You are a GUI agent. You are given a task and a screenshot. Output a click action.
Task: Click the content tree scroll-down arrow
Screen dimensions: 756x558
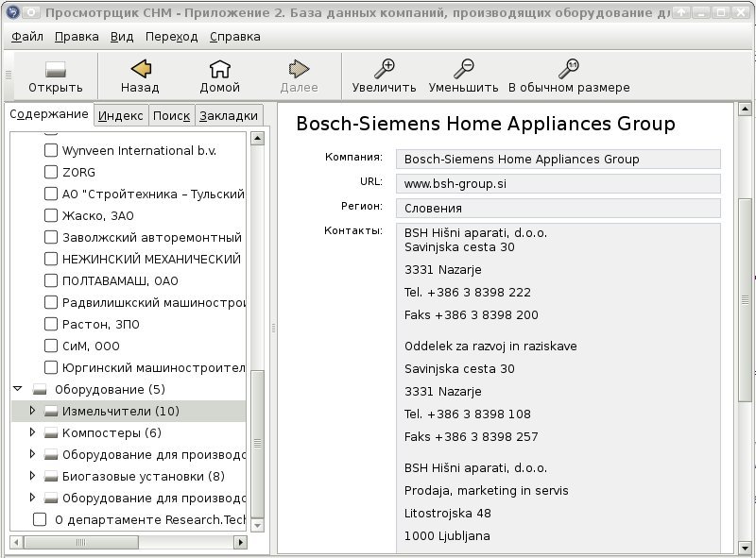coord(257,525)
